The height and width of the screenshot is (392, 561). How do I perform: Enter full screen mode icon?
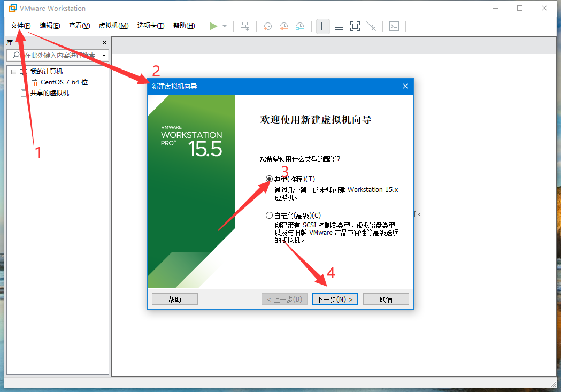tap(355, 26)
